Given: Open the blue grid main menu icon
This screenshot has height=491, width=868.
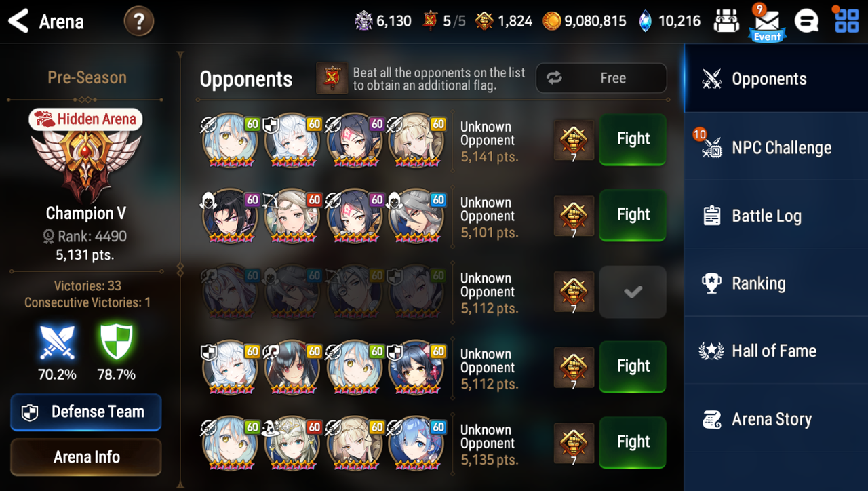Looking at the screenshot, I should click(x=846, y=21).
